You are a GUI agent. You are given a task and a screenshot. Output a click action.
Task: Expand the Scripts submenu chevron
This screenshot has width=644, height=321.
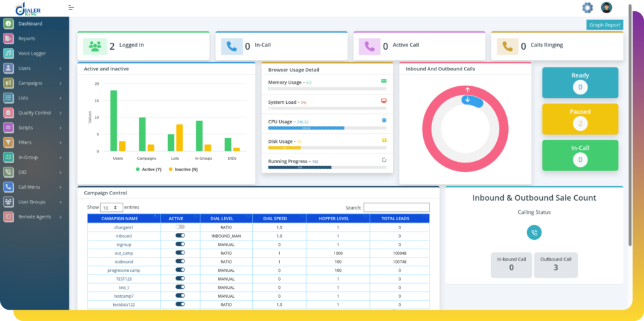pos(60,127)
